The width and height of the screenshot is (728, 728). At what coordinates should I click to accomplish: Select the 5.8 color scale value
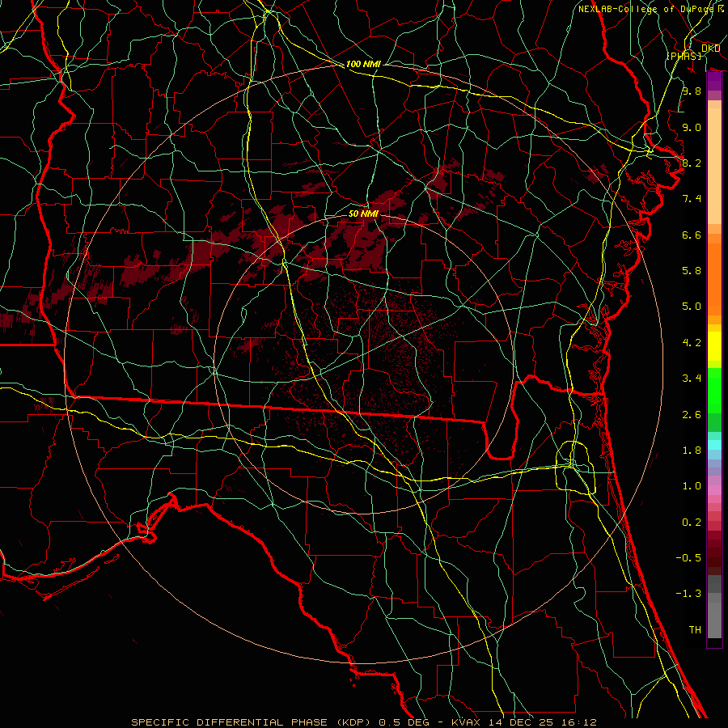[x=692, y=271]
